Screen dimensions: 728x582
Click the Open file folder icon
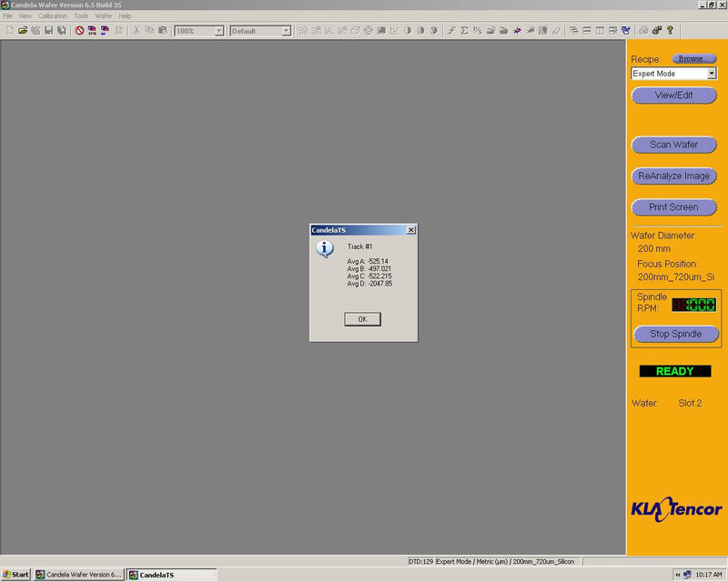coord(23,30)
